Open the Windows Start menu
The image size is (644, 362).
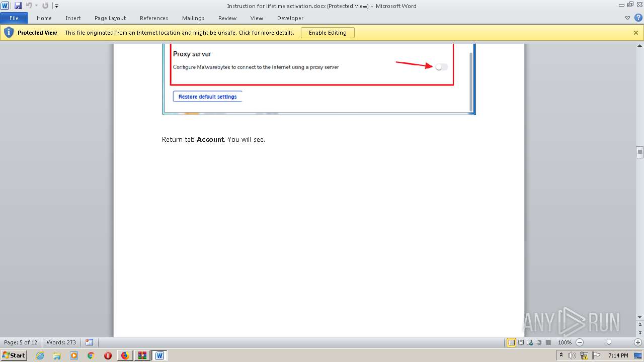14,355
